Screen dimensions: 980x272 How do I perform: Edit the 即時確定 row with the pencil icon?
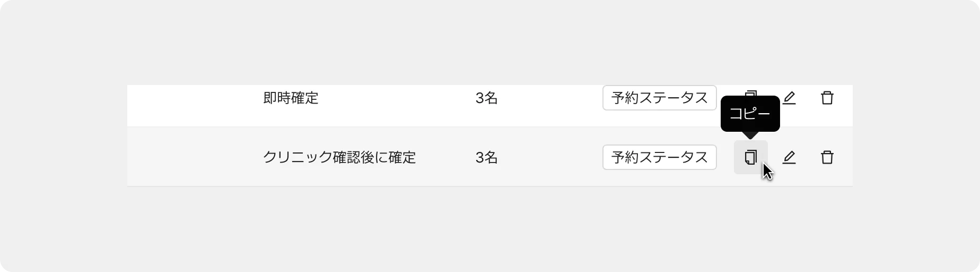(789, 98)
